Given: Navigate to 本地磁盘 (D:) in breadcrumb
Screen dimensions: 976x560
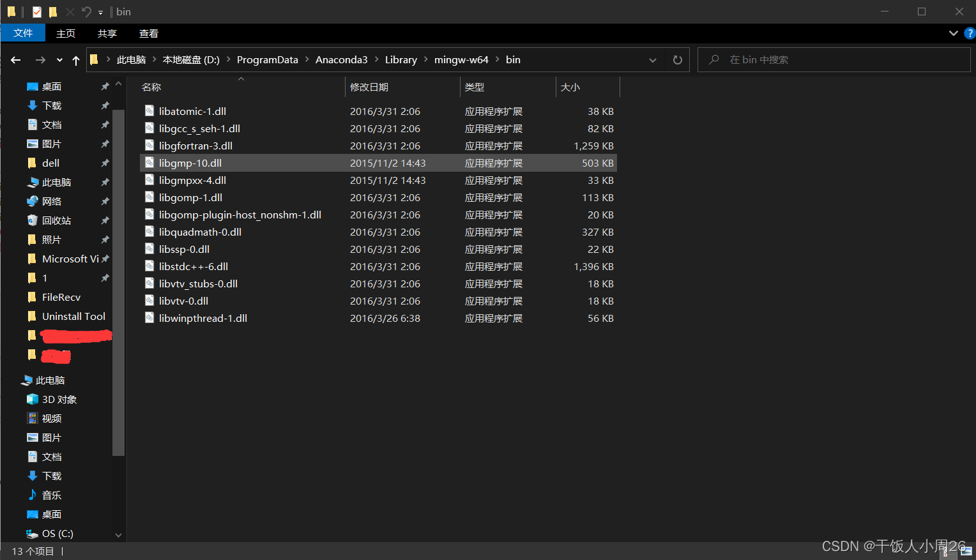Looking at the screenshot, I should (x=191, y=59).
